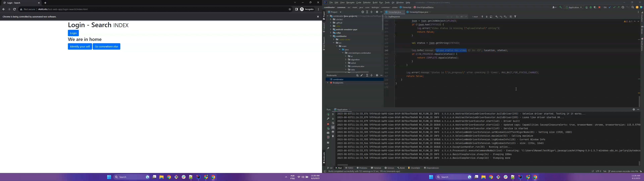
Task: Expand the Breakpoints bookmarks node
Action: (328, 83)
